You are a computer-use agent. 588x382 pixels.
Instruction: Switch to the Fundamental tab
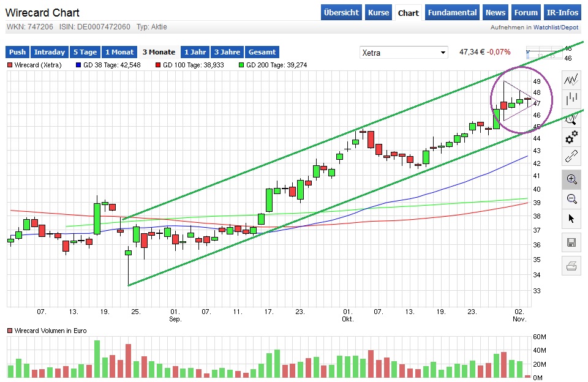click(452, 12)
